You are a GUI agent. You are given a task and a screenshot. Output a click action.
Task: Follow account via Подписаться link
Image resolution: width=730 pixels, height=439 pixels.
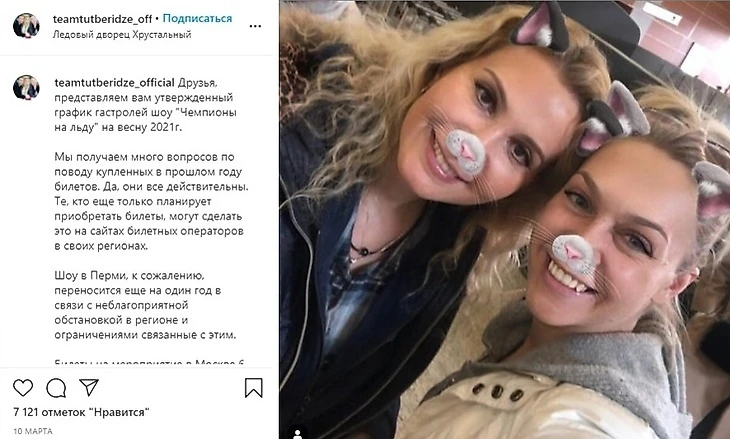pos(197,19)
